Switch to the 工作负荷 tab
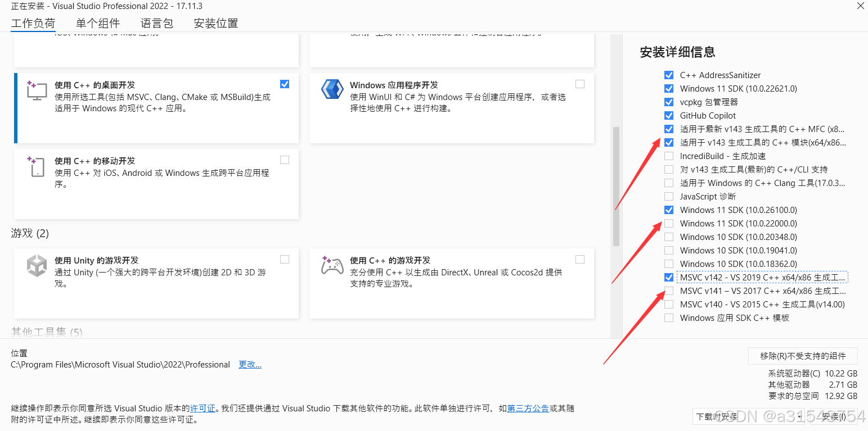Screen dimensions: 868x431 33,24
